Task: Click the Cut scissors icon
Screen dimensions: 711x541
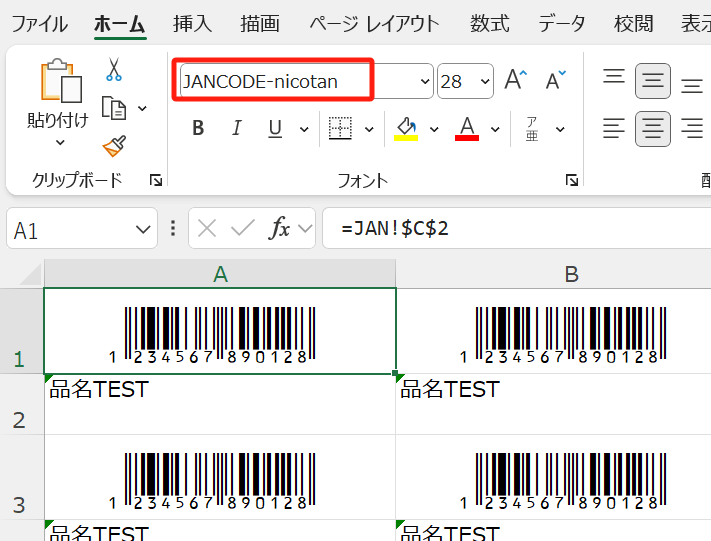Action: 114,69
